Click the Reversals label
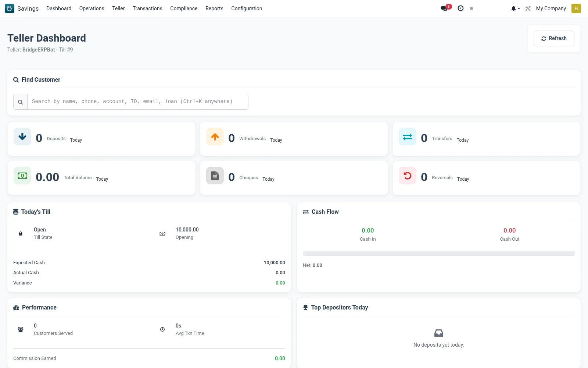The height and width of the screenshot is (368, 588). coord(442,178)
